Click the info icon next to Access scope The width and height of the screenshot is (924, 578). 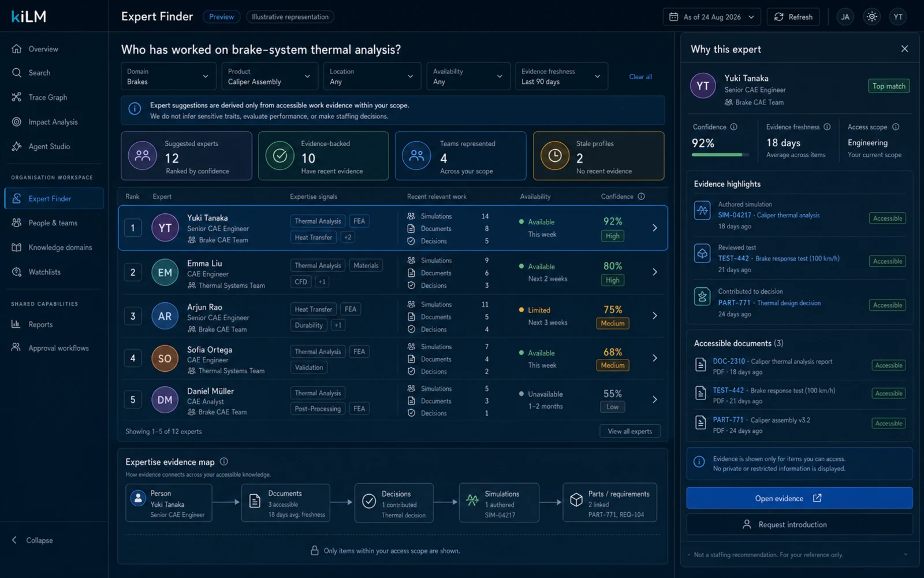tap(896, 127)
